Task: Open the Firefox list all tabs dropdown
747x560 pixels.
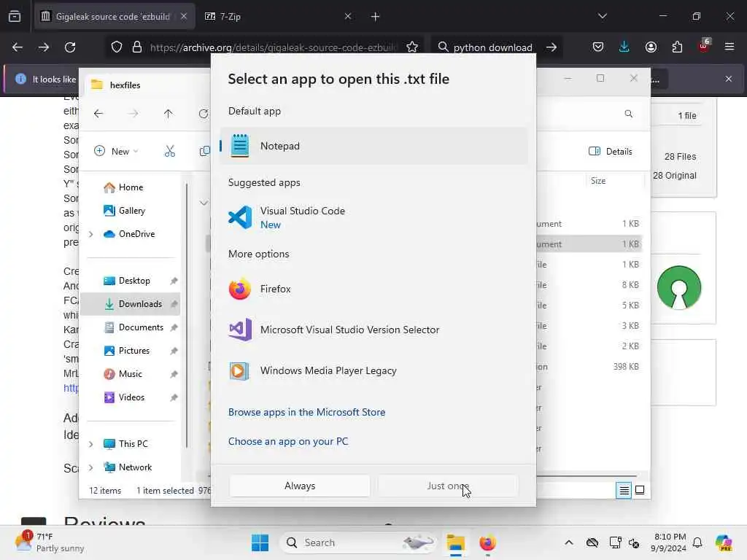Action: click(x=602, y=16)
